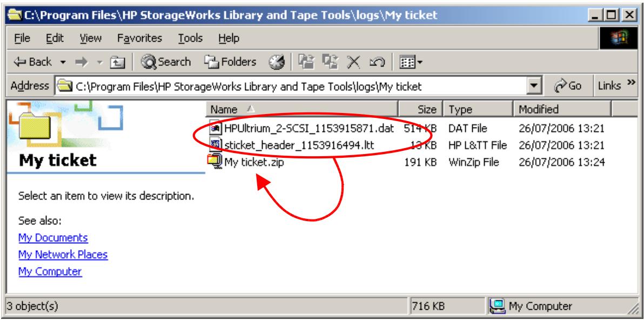644x320 pixels.
Task: Open the My Network Places link
Action: click(63, 255)
